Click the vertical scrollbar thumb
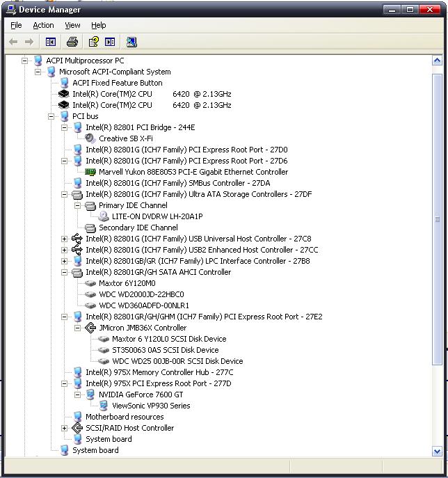This screenshot has width=448, height=478. pos(437,219)
